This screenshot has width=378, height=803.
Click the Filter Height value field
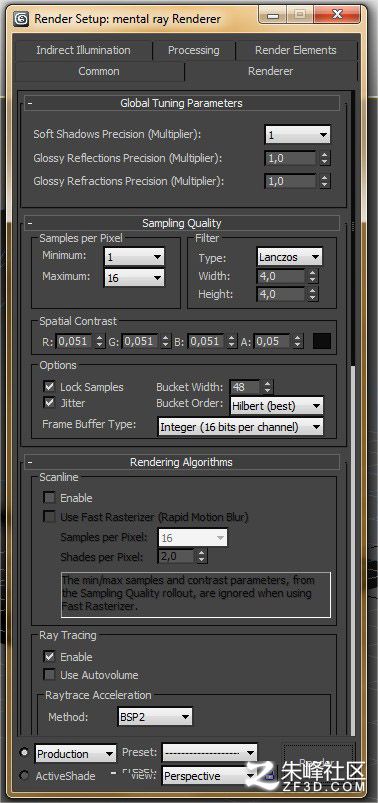pos(281,294)
